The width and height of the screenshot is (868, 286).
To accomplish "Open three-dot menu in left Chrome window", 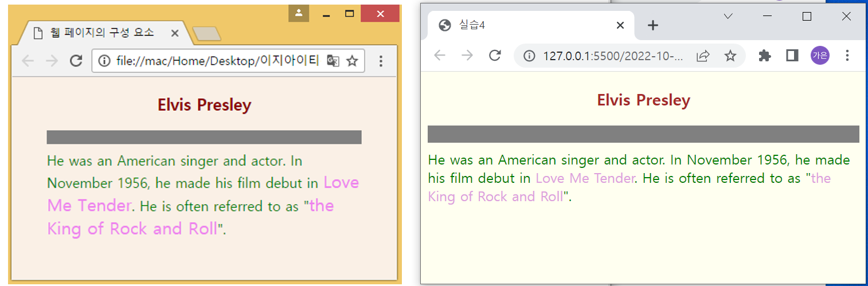I will 381,61.
